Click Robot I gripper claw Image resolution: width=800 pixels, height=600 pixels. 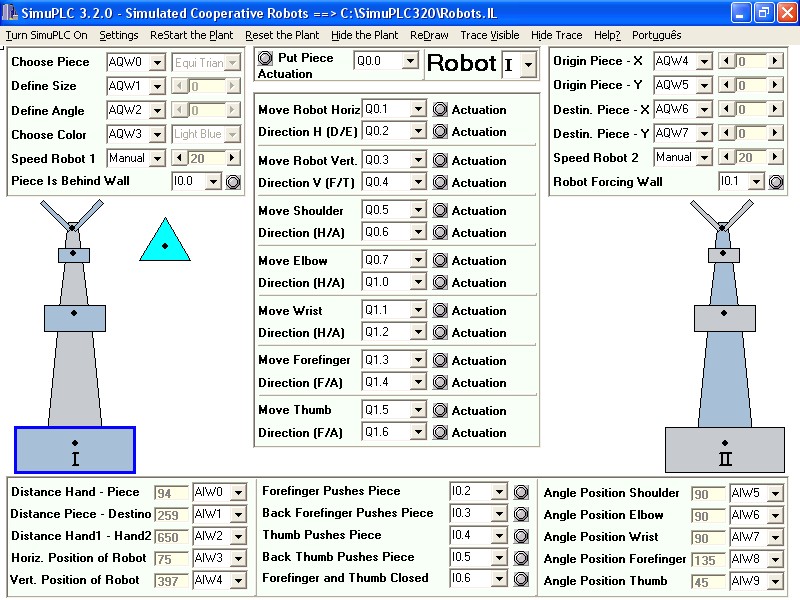(x=73, y=216)
